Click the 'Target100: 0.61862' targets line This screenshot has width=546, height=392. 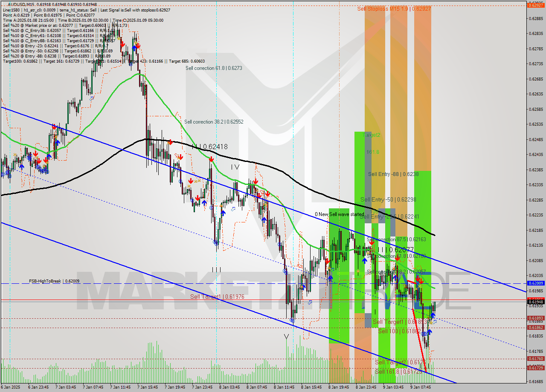tap(104, 61)
